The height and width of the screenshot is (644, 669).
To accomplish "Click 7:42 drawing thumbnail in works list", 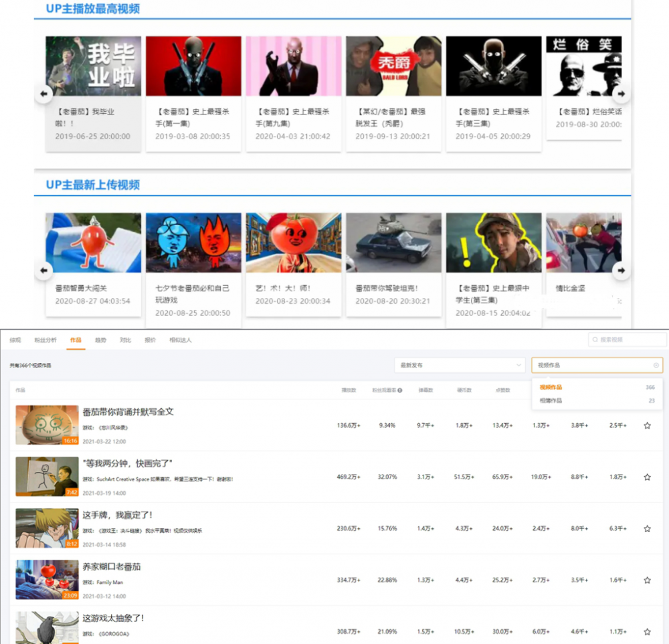I will (47, 477).
